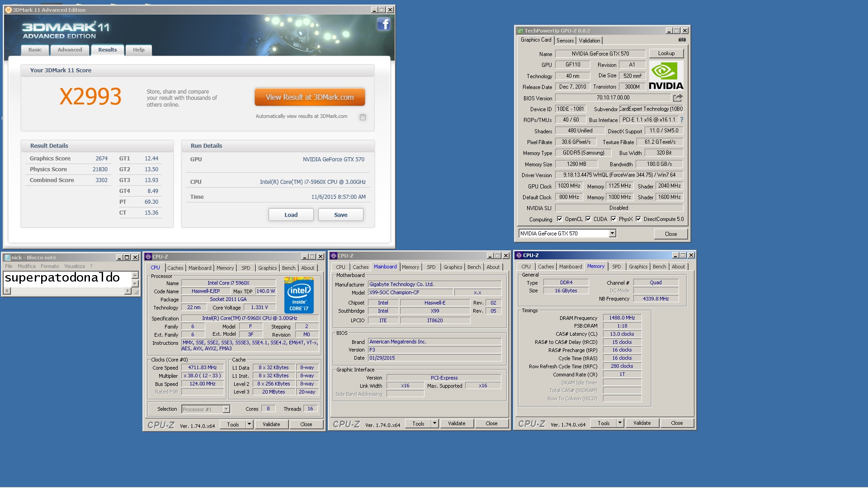Click Graphics Score value 2674
This screenshot has width=868, height=488.
click(101, 159)
